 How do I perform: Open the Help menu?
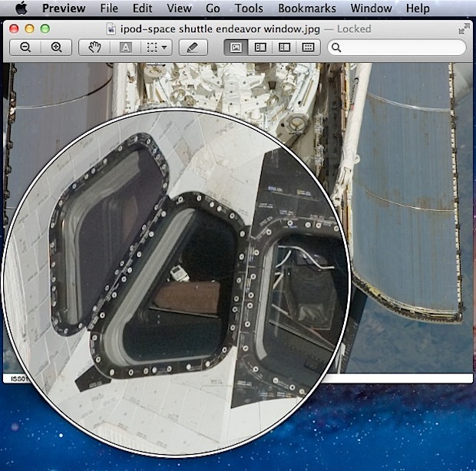tap(418, 8)
